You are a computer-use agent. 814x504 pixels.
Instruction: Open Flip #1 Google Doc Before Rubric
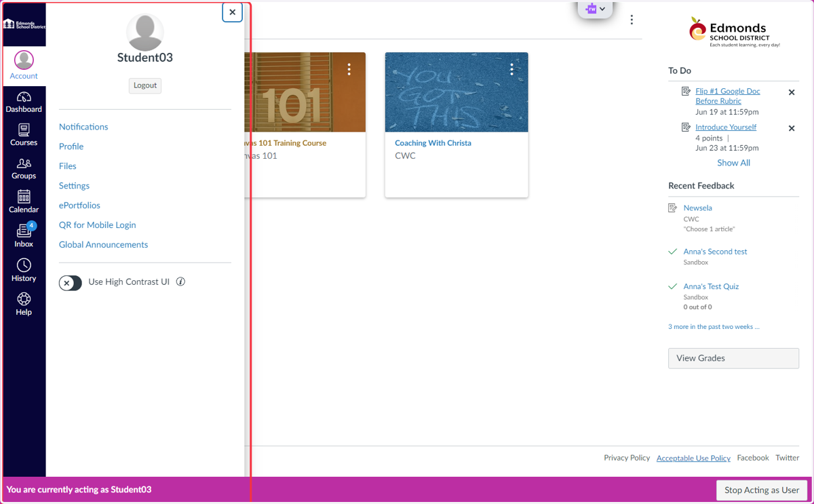(727, 96)
